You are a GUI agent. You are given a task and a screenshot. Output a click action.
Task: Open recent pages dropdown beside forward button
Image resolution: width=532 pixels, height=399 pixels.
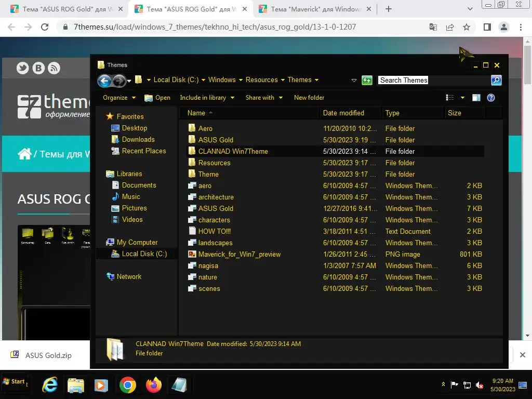click(129, 81)
